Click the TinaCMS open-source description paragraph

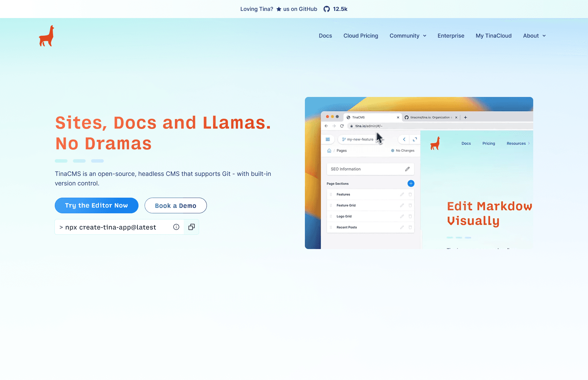[163, 179]
